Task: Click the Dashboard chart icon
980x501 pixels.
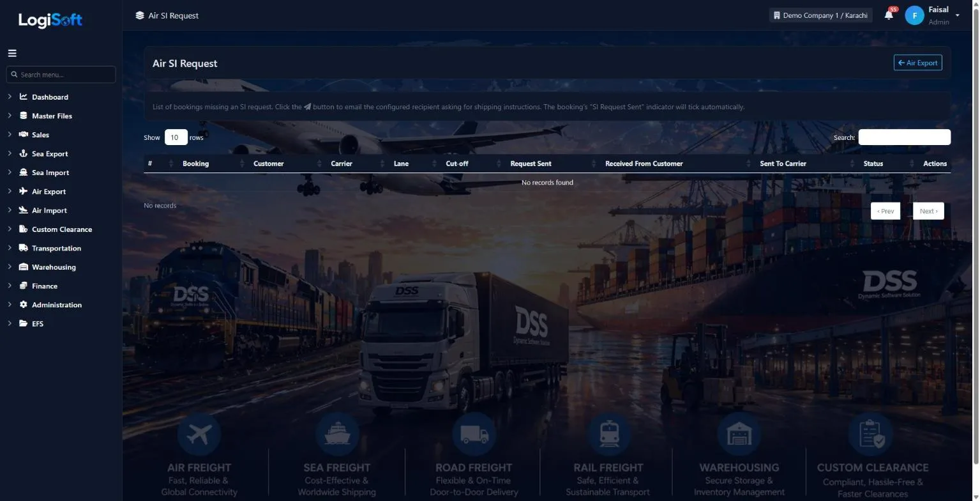Action: pyautogui.click(x=24, y=97)
